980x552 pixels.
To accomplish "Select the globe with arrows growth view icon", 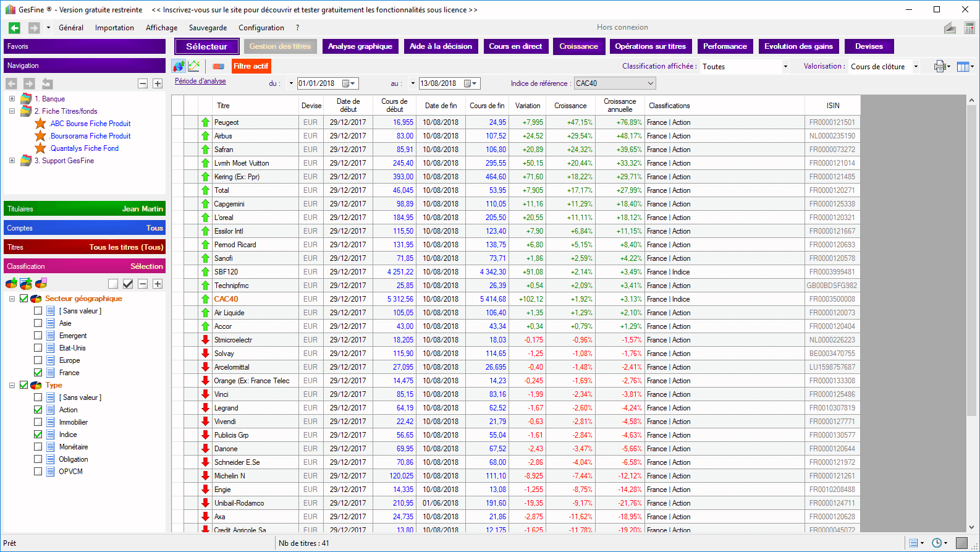I will click(179, 66).
